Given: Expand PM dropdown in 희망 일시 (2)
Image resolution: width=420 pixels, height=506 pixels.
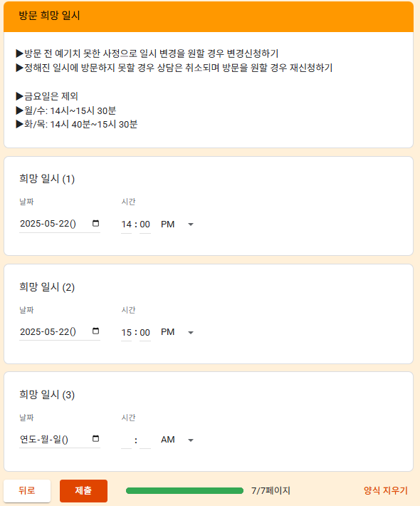Looking at the screenshot, I should (x=177, y=332).
